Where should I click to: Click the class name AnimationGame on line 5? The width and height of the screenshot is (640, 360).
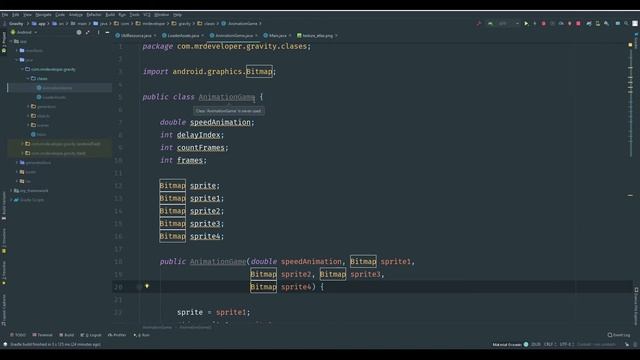tap(227, 97)
